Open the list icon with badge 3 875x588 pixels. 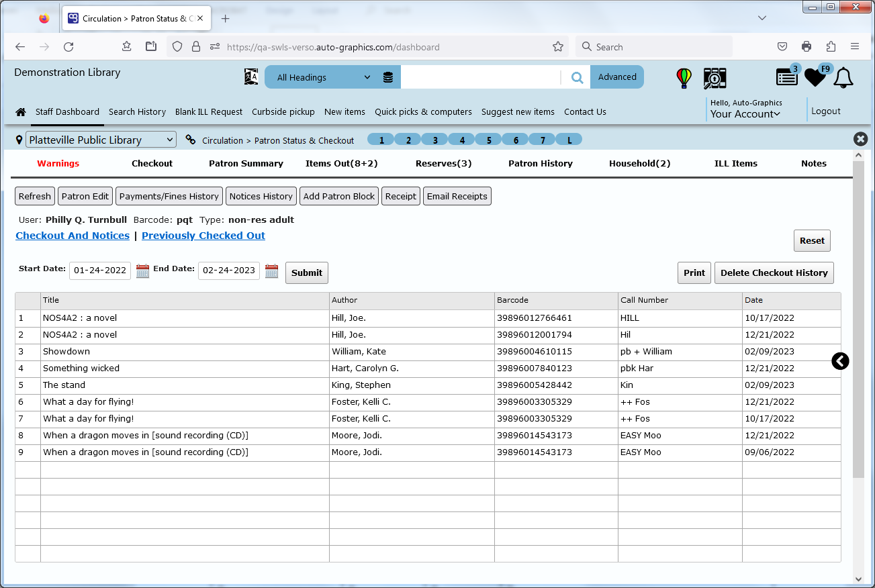coord(787,76)
